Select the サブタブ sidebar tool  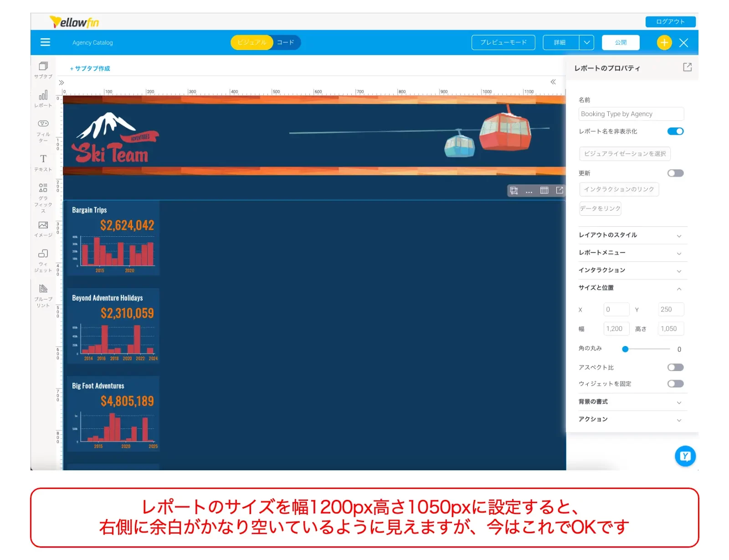[43, 69]
